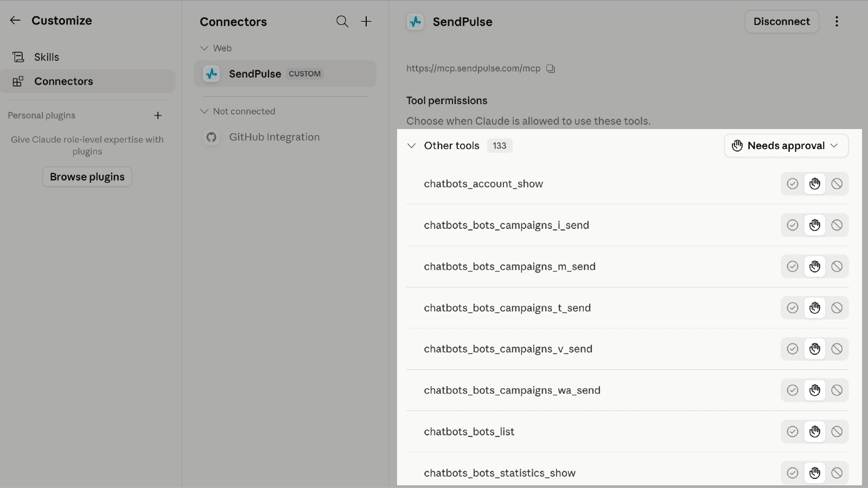Image resolution: width=868 pixels, height=488 pixels.
Task: Click the chatbots_bots_campaigns_m_send tool name
Action: pos(510,266)
